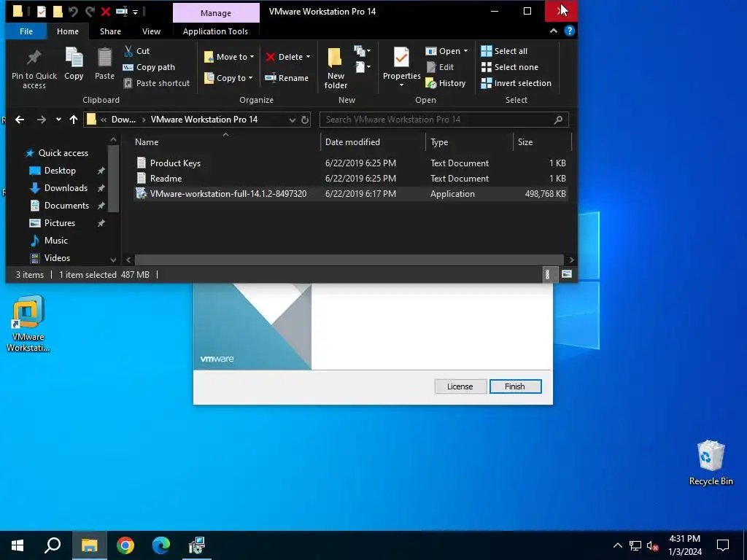747x560 pixels.
Task: Open the File menu
Action: [26, 31]
